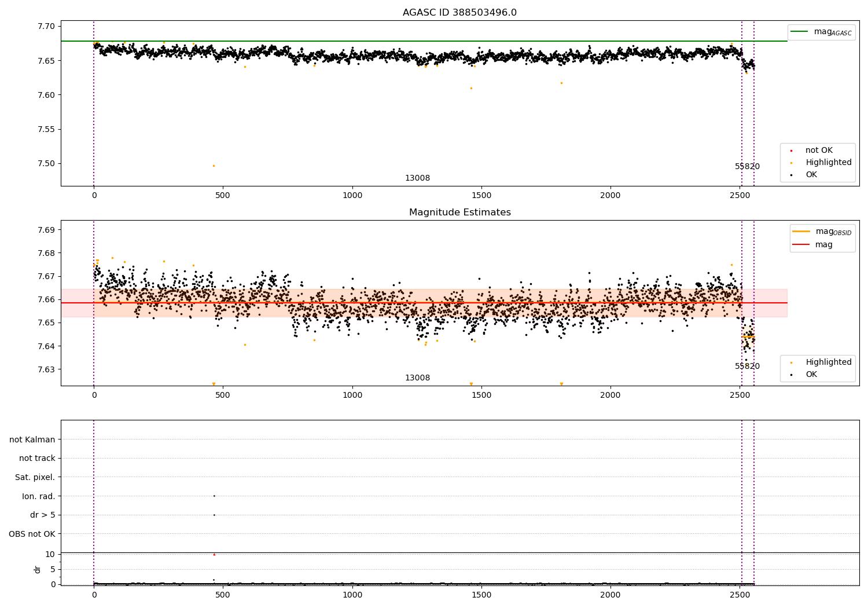Click the 'dr > 5' flag dot
Screen dimensions: 868x608
point(214,515)
